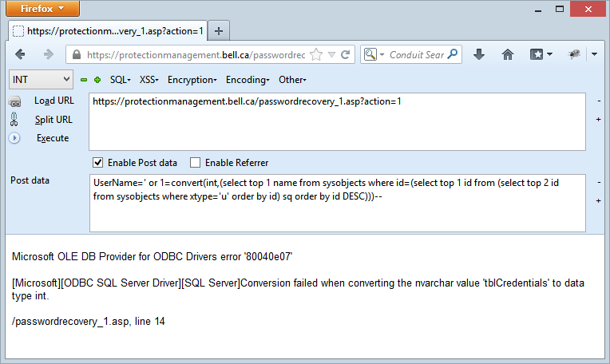This screenshot has height=364, width=610.
Task: Minimize the Firefox window
Action: pyautogui.click(x=538, y=10)
